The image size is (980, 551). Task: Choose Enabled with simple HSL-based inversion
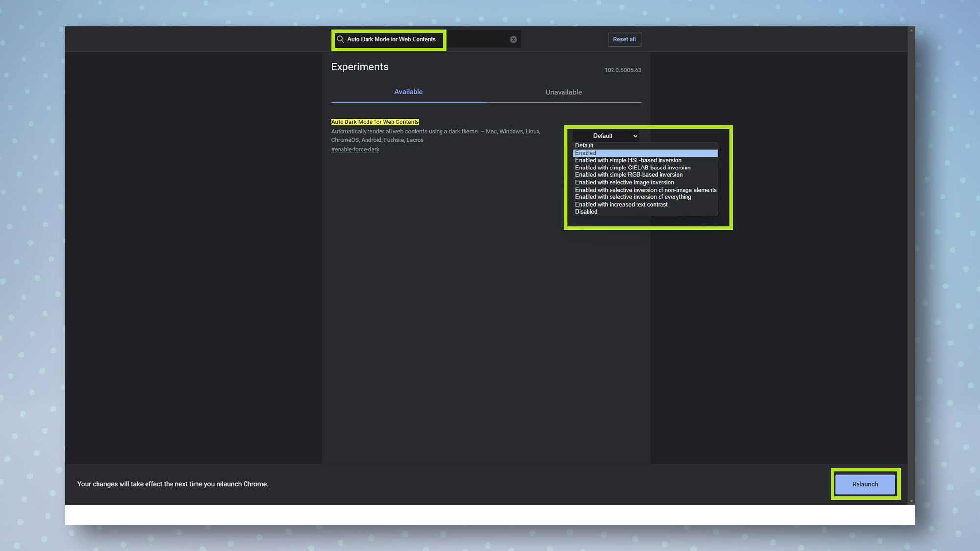coord(628,160)
